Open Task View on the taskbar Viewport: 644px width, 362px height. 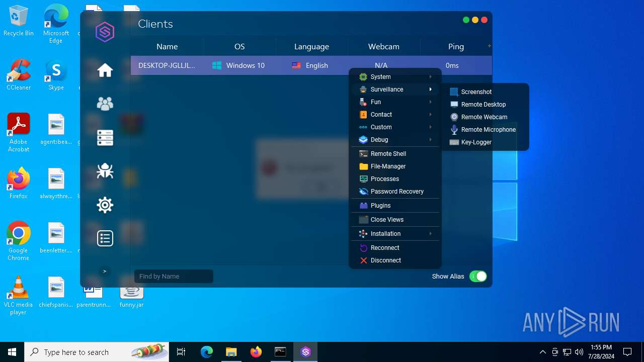[181, 352]
